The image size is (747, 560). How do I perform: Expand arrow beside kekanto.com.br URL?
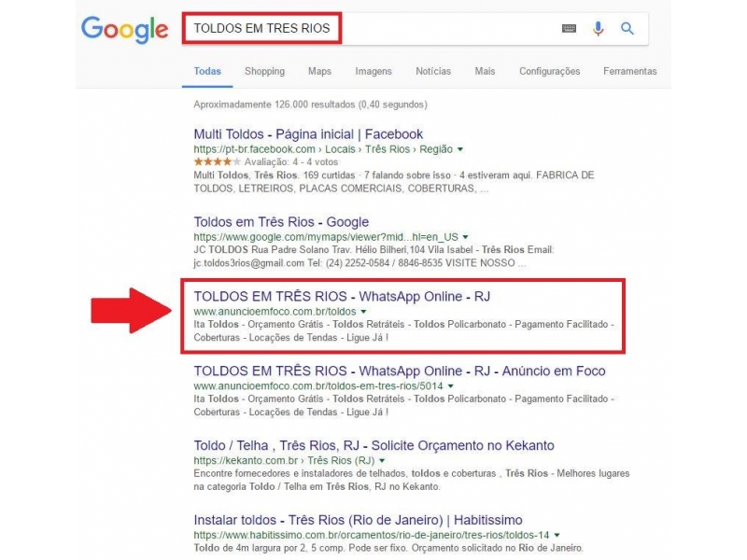(x=382, y=460)
